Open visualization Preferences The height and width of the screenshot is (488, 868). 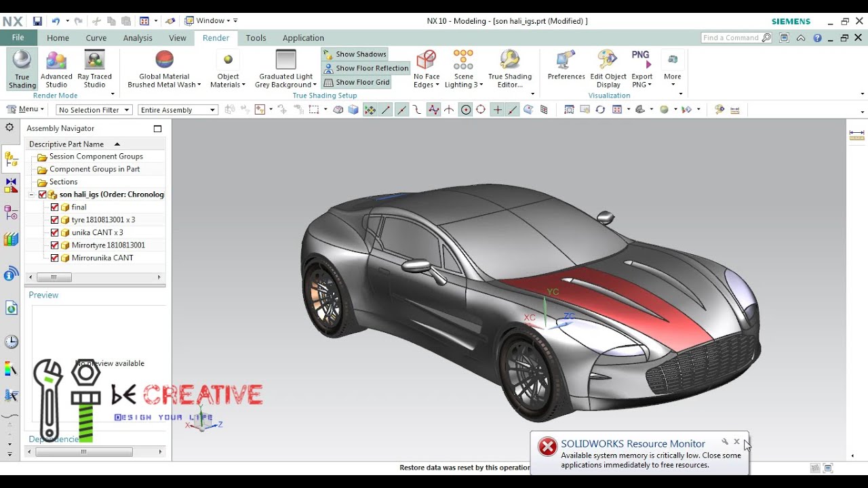click(566, 65)
